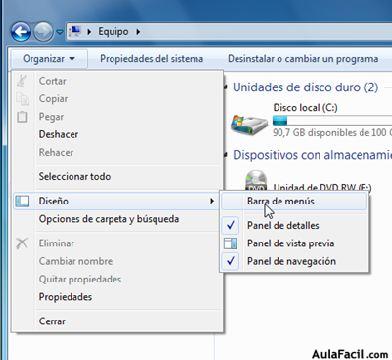Image resolution: width=392 pixels, height=360 pixels.
Task: Collapse the Unidades de disco duro group
Action: pos(227,88)
